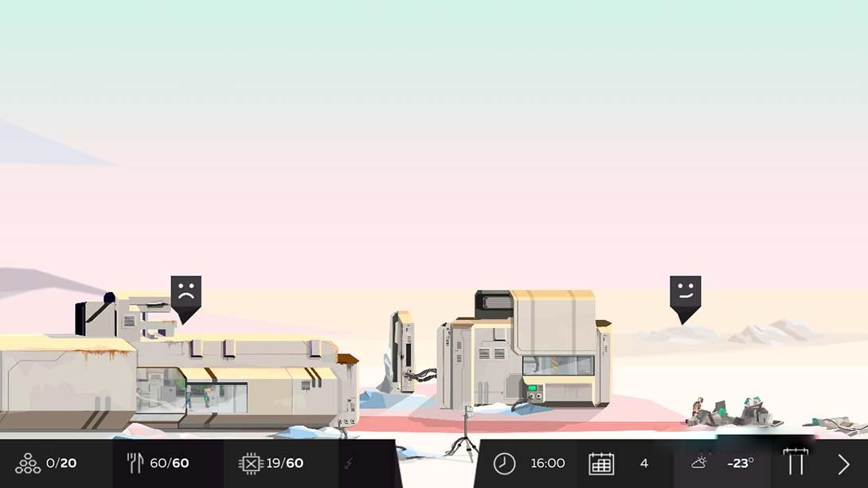The height and width of the screenshot is (488, 868).
Task: Toggle pause with the pause icon
Action: click(x=796, y=463)
